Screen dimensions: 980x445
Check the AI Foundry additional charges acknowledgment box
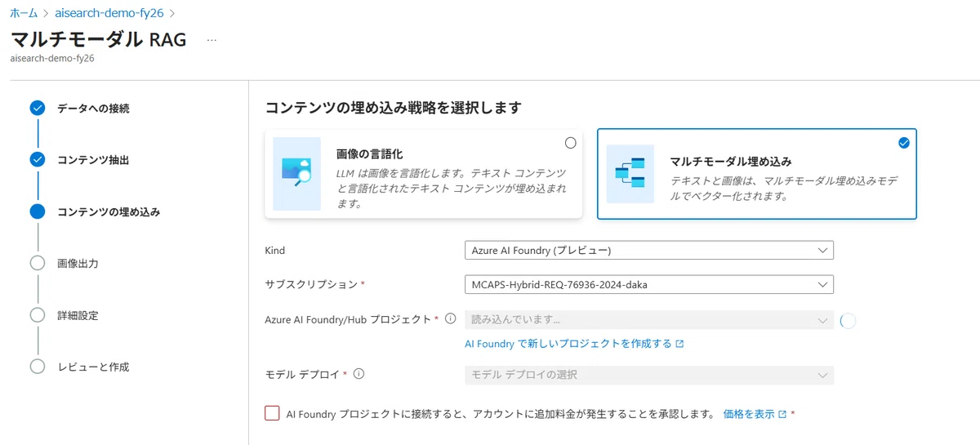(x=272, y=413)
